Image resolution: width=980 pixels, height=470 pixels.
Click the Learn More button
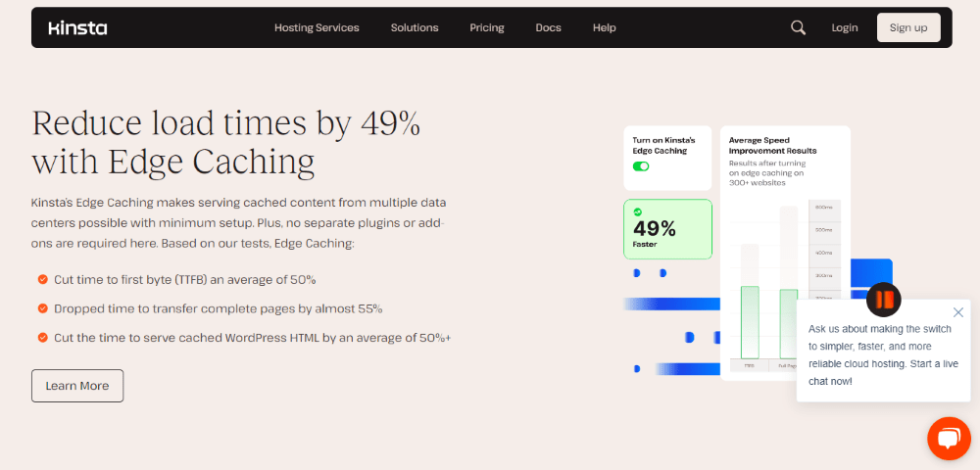tap(77, 386)
